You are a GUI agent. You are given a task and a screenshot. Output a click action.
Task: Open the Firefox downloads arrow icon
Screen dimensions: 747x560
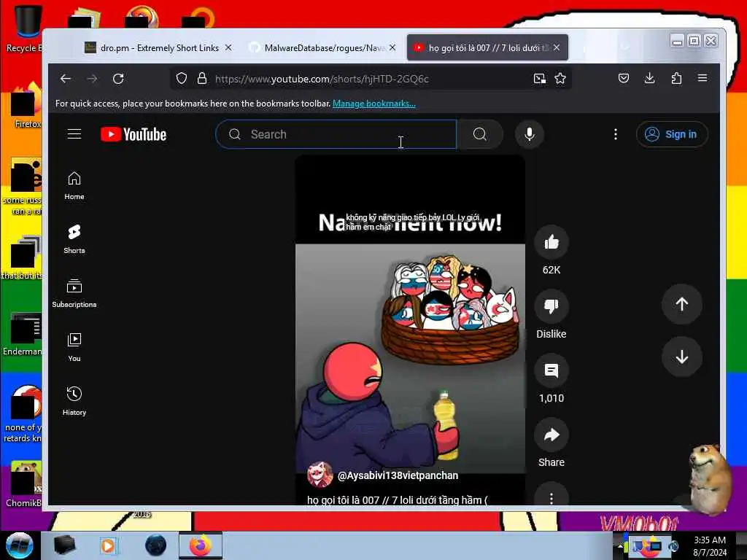click(x=649, y=78)
